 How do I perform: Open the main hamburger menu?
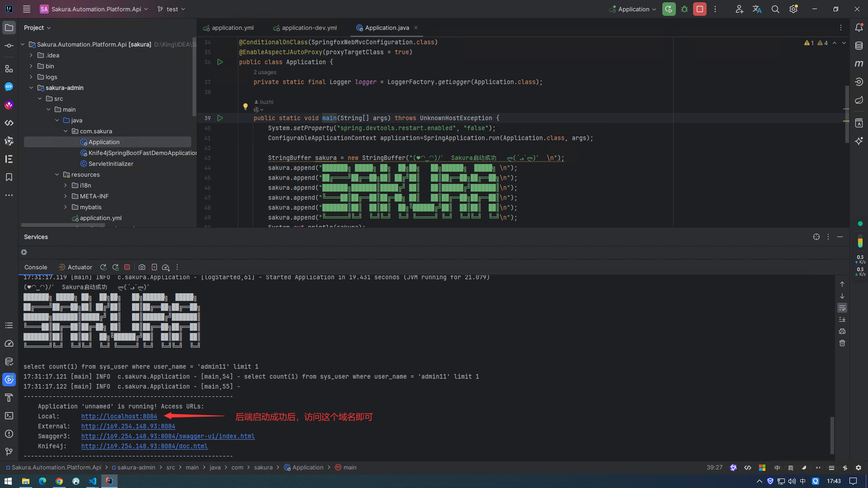tap(27, 9)
